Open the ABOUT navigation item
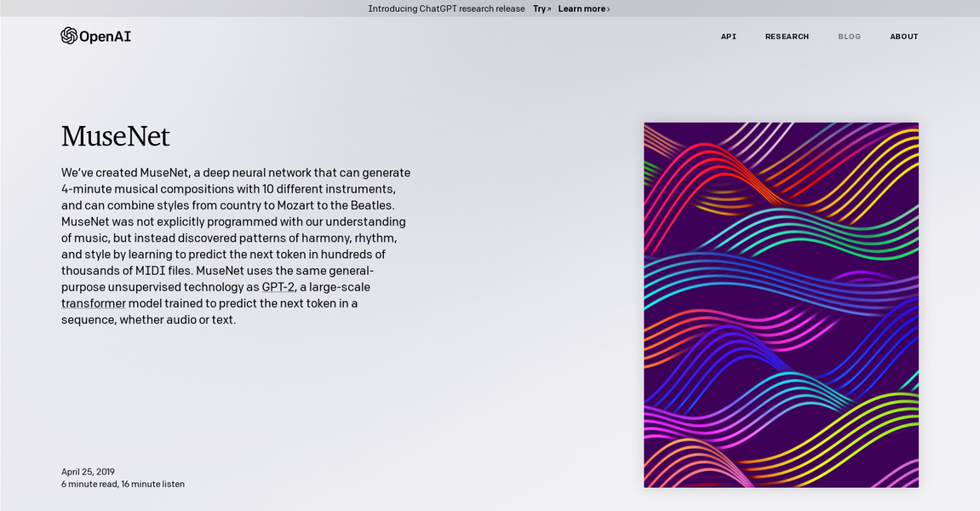 tap(903, 37)
